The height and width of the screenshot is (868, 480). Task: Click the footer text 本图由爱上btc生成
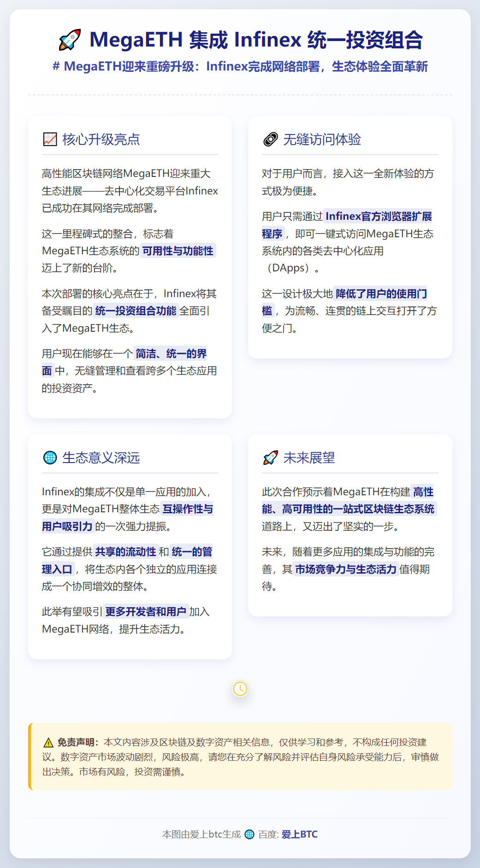click(201, 834)
